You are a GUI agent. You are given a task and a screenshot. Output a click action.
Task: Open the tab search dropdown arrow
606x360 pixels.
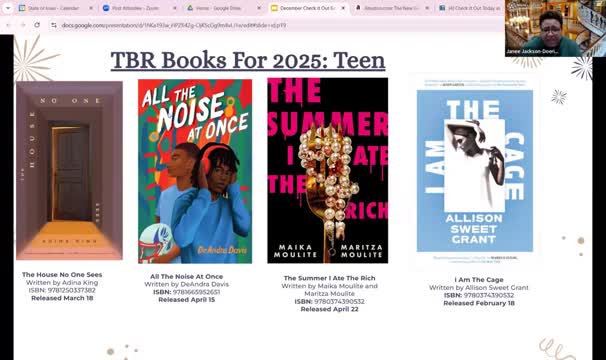coord(7,8)
